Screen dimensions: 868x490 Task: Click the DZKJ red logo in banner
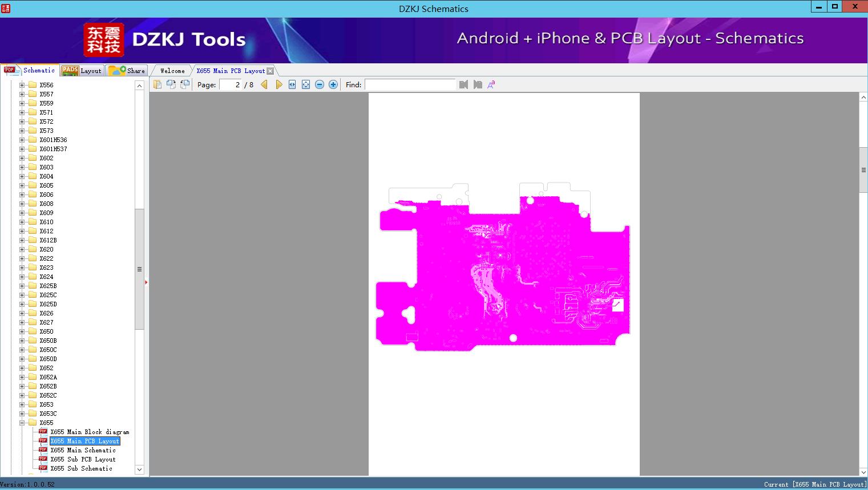104,40
